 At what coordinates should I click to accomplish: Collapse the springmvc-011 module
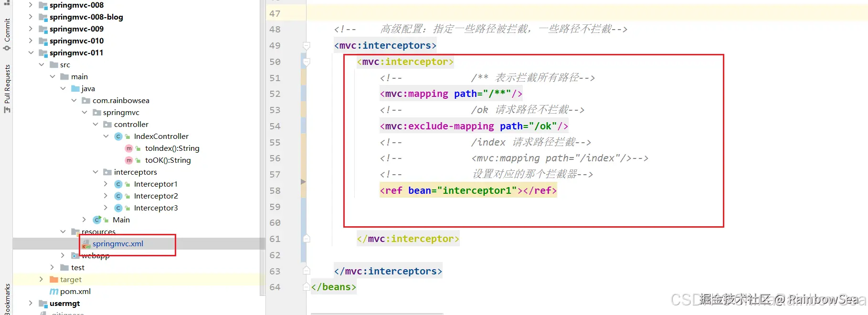click(31, 53)
